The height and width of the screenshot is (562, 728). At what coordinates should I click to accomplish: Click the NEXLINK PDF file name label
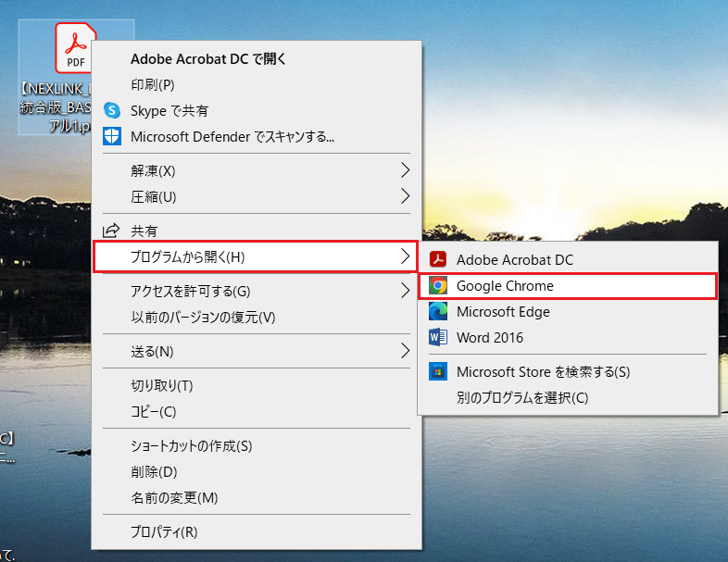56,107
